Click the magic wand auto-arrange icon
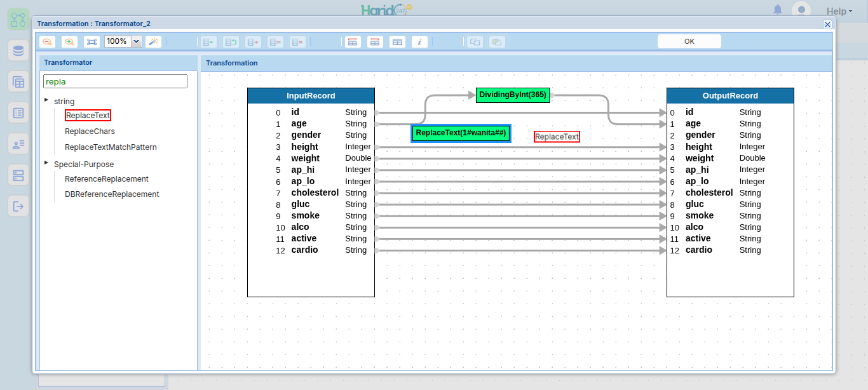868x390 pixels. click(x=153, y=41)
